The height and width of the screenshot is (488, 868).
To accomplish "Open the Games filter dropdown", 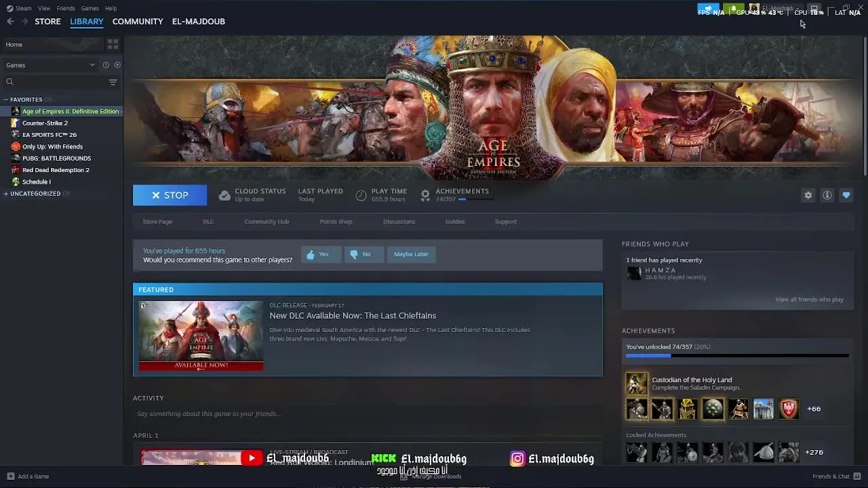I will [x=51, y=65].
